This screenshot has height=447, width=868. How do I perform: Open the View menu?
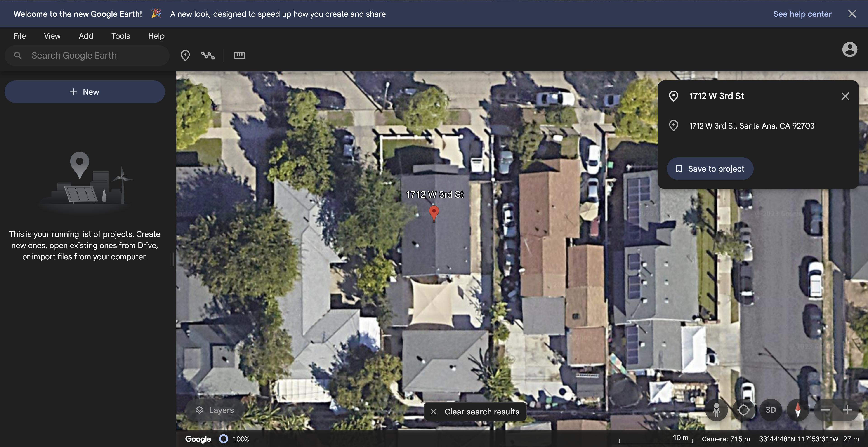pos(52,36)
